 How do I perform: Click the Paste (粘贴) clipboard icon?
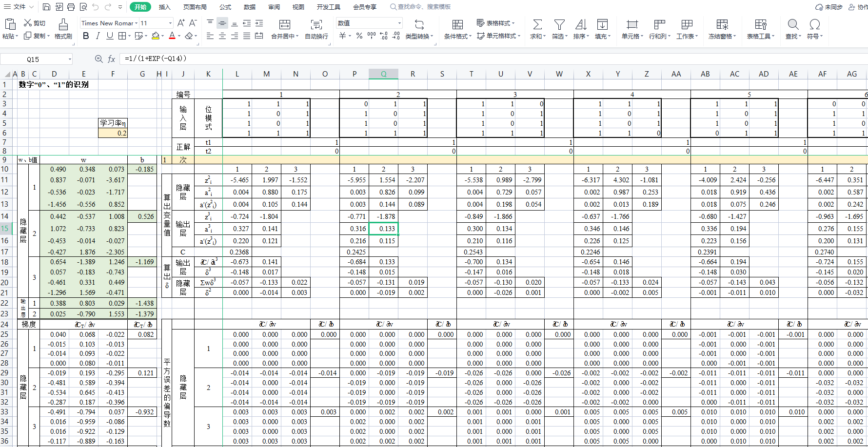pos(10,23)
